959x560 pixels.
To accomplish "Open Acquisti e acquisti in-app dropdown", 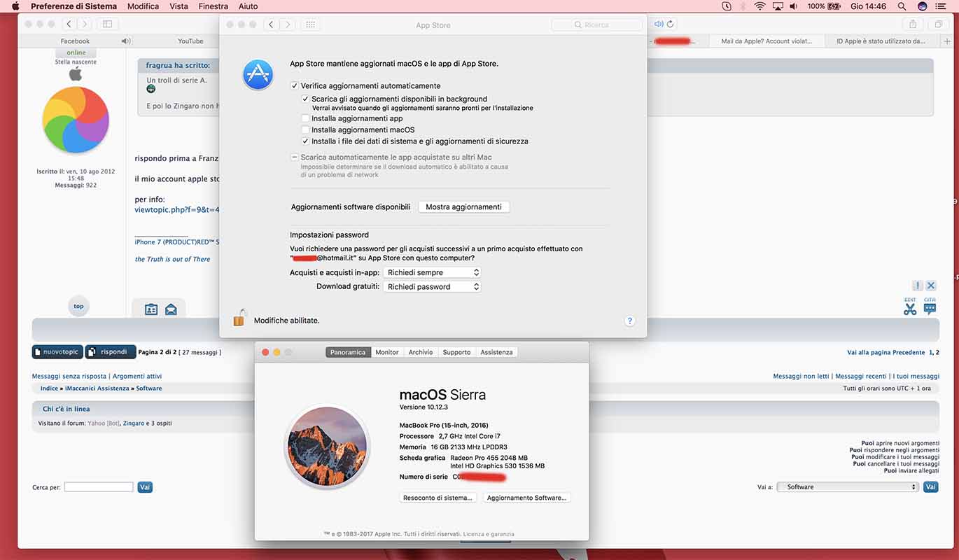I will pyautogui.click(x=433, y=272).
